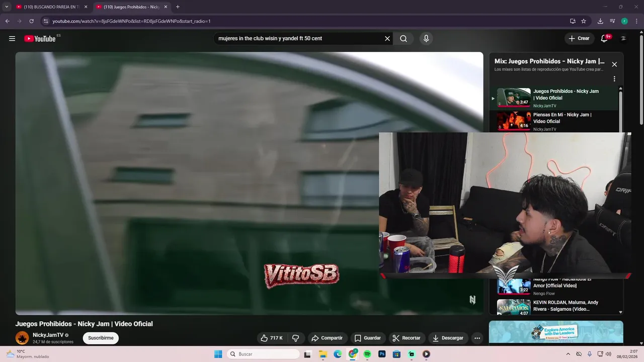Click the video player to pause
This screenshot has height=362, width=644.
249,184
